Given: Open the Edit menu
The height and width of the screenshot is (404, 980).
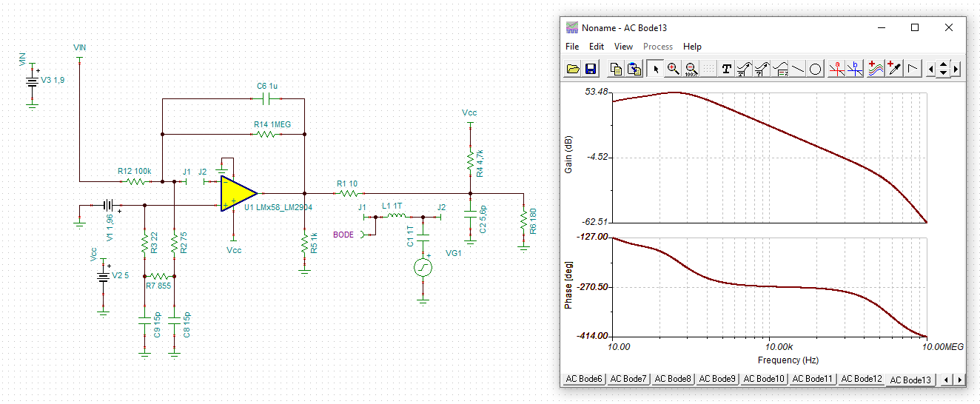Looking at the screenshot, I should pos(597,46).
